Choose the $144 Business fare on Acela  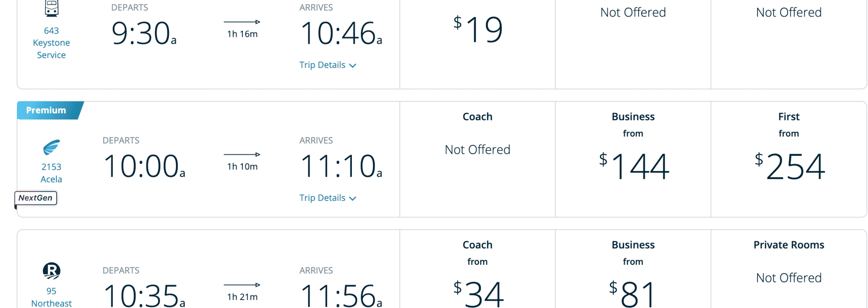633,166
